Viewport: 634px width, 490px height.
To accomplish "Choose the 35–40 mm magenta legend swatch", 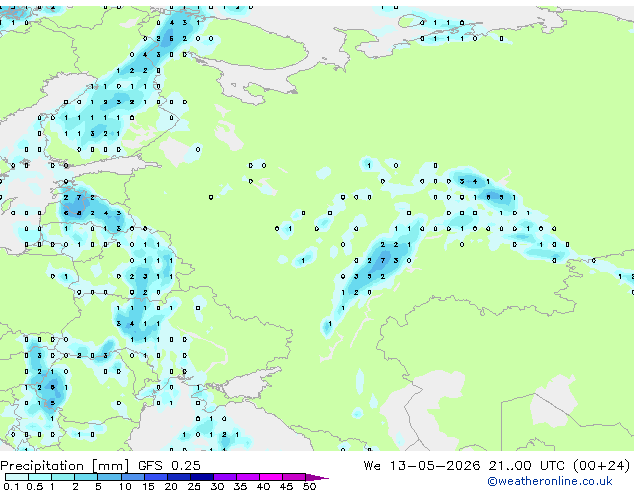I will [248, 477].
